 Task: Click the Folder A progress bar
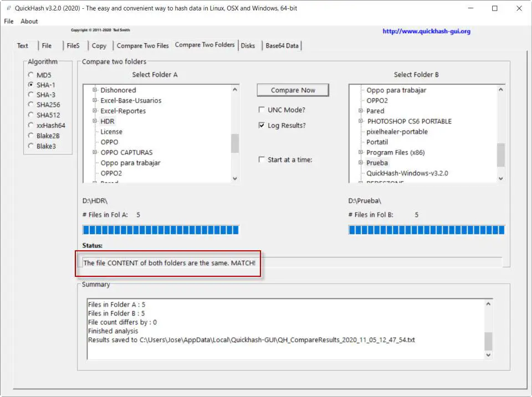pos(161,230)
